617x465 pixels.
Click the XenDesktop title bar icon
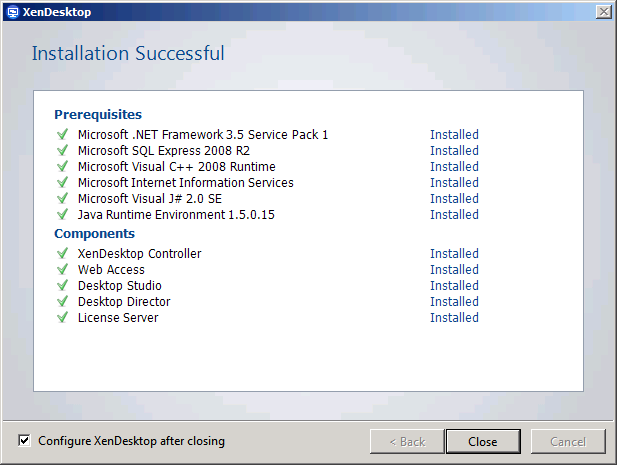pos(13,12)
